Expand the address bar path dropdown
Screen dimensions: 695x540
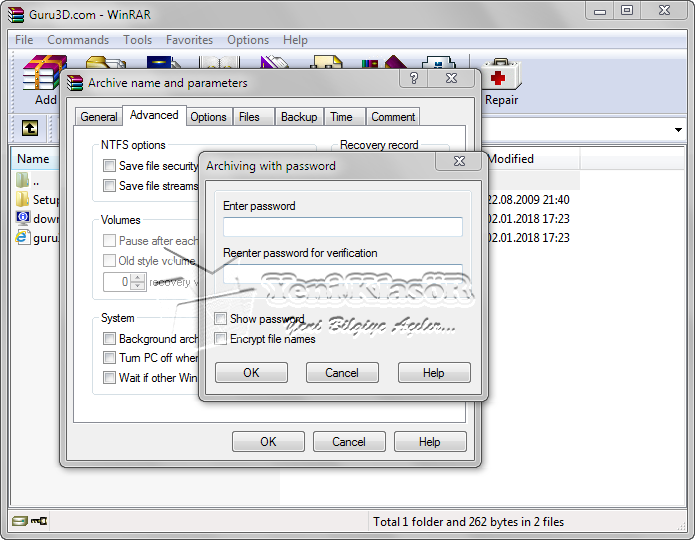pos(677,130)
